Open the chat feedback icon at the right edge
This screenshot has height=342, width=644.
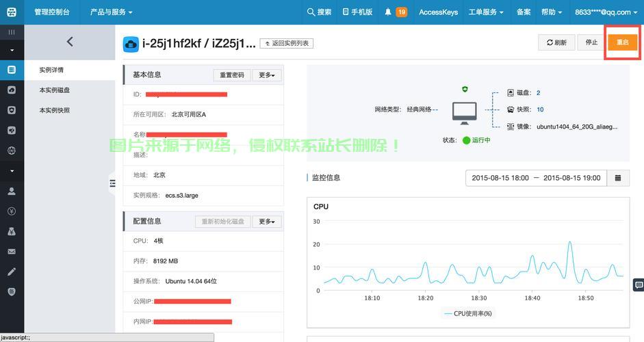pyautogui.click(x=639, y=284)
